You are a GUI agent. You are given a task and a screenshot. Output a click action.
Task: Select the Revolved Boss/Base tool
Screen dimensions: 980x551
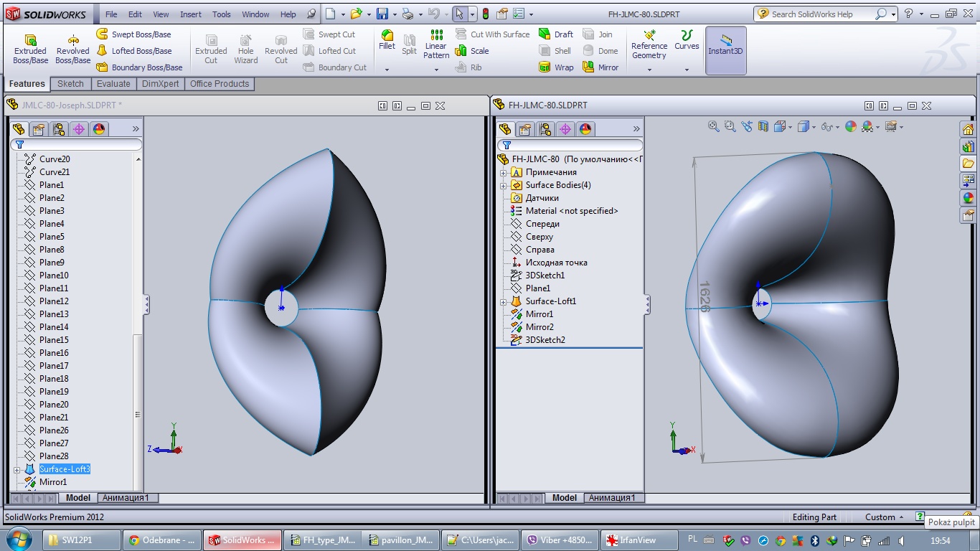(72, 49)
